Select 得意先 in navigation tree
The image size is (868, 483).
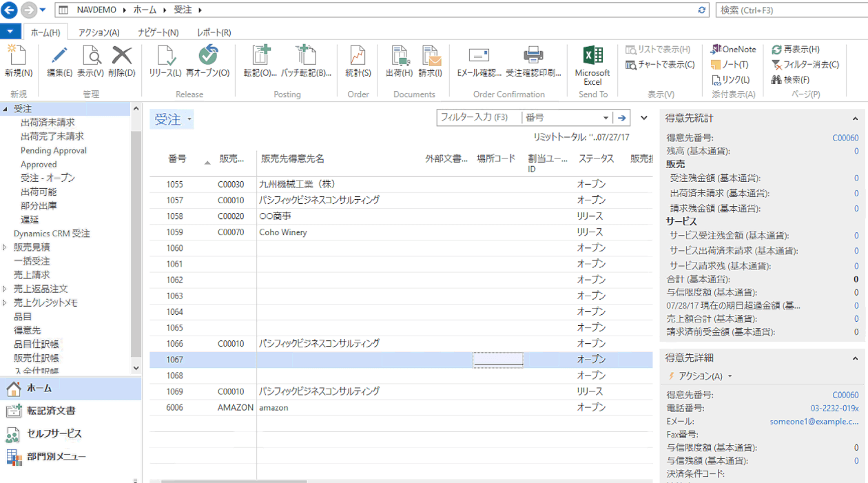coord(27,330)
